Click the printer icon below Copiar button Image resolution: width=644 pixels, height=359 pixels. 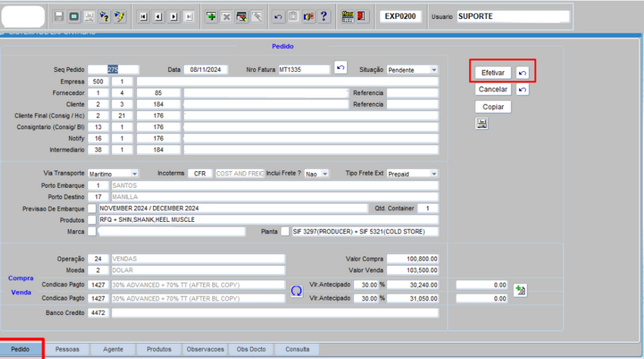click(482, 123)
